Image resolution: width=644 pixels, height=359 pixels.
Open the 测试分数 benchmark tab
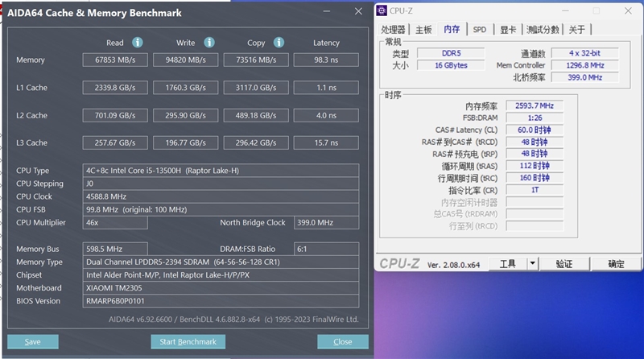click(x=543, y=29)
